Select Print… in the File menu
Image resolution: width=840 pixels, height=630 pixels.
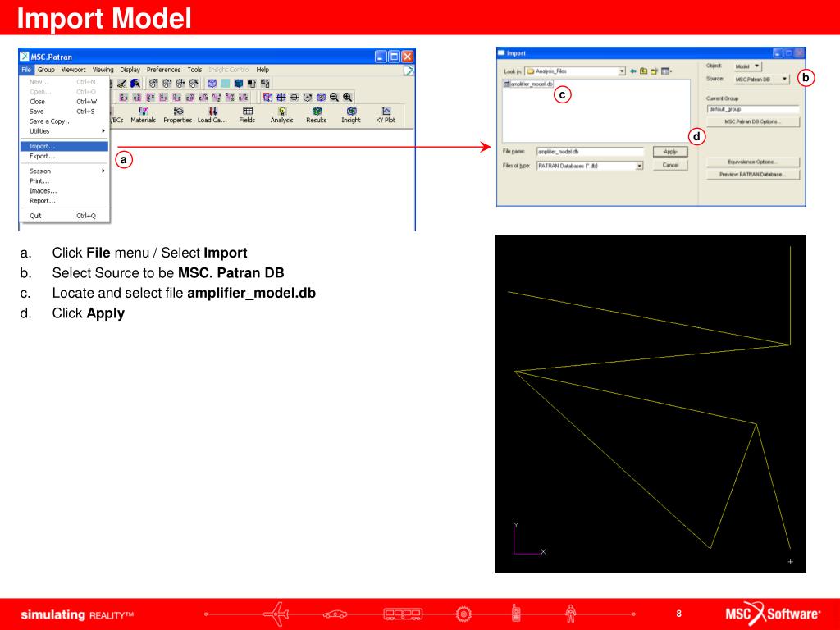pos(64,181)
